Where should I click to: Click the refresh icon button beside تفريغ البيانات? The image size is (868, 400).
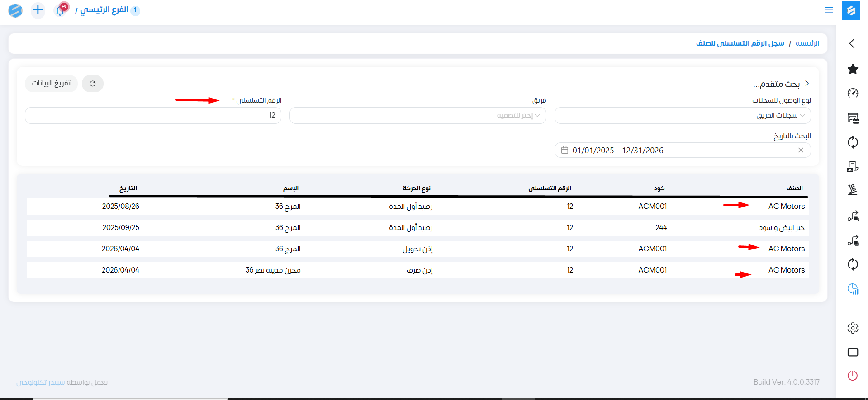click(93, 84)
